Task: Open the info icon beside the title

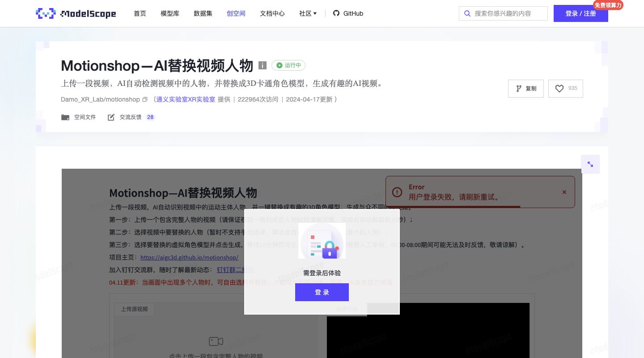Action: 263,65
